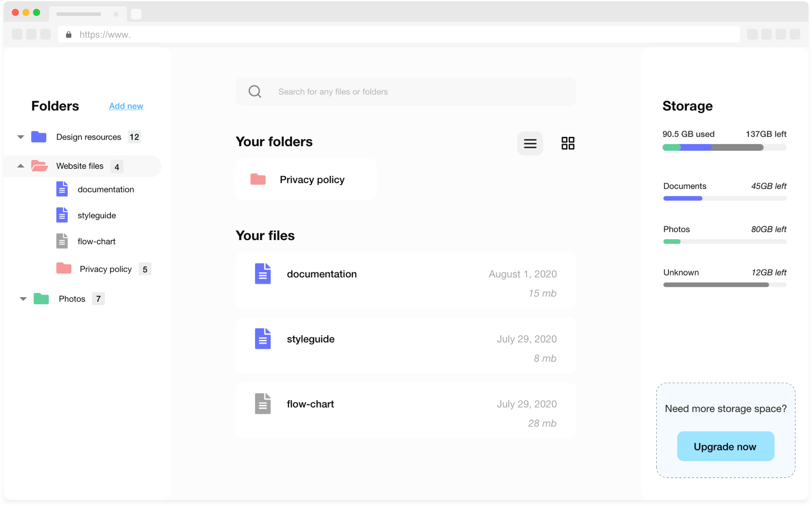This screenshot has height=506, width=812.
Task: Open the documentation file icon
Action: (264, 274)
